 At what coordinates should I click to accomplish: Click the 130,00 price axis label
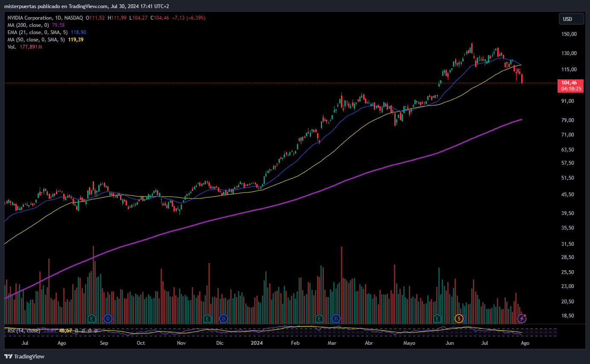(568, 53)
